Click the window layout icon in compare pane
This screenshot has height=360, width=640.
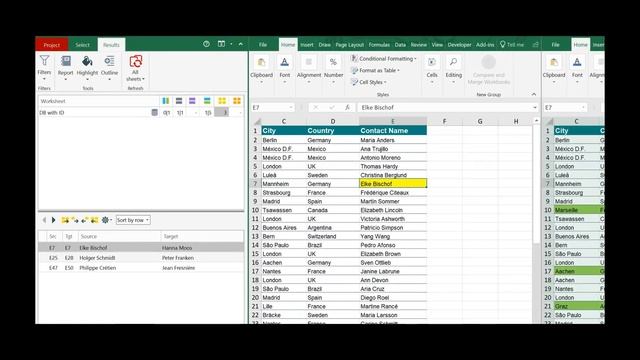point(221,44)
